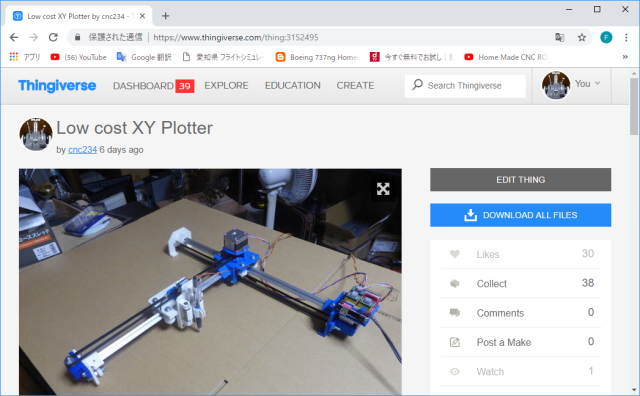Click the DOWNLOAD ALL FILES button
Viewport: 640px width, 396px height.
(x=520, y=215)
